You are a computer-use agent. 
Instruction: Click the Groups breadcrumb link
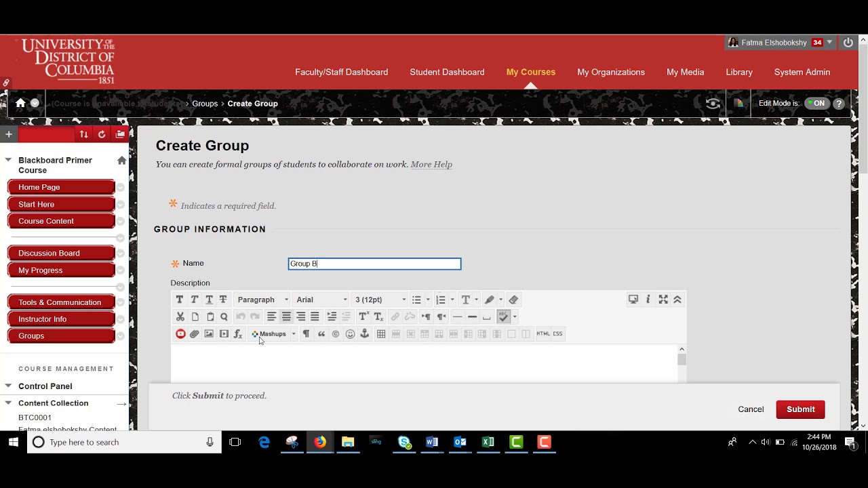205,104
